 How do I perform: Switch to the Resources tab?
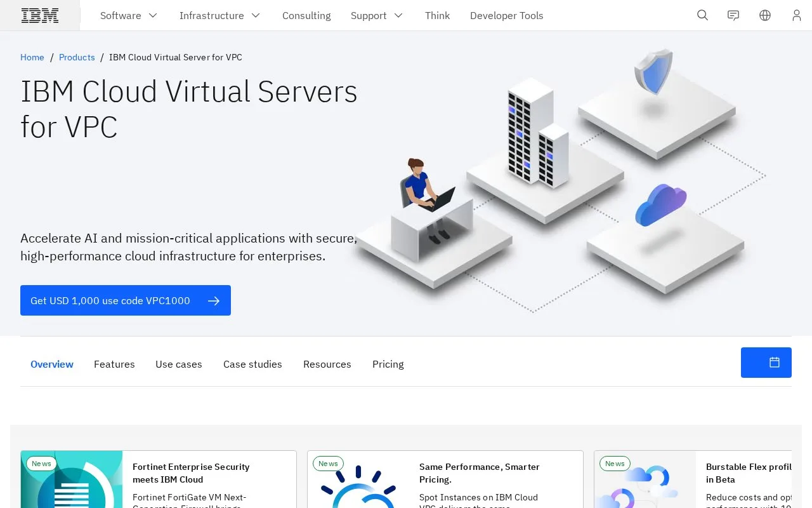click(327, 364)
